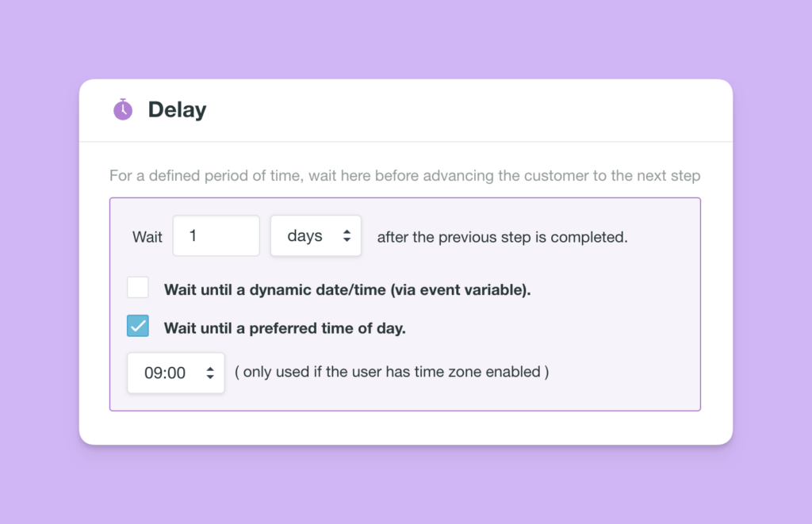Image resolution: width=812 pixels, height=524 pixels.
Task: Click the purple background above the Delay card
Action: tap(406, 40)
